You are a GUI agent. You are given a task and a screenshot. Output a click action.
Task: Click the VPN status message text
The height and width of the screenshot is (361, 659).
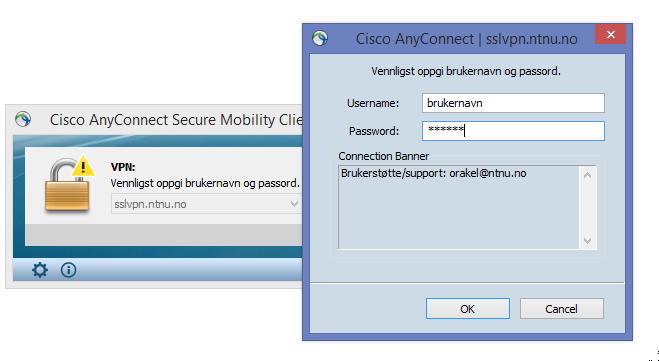[205, 184]
